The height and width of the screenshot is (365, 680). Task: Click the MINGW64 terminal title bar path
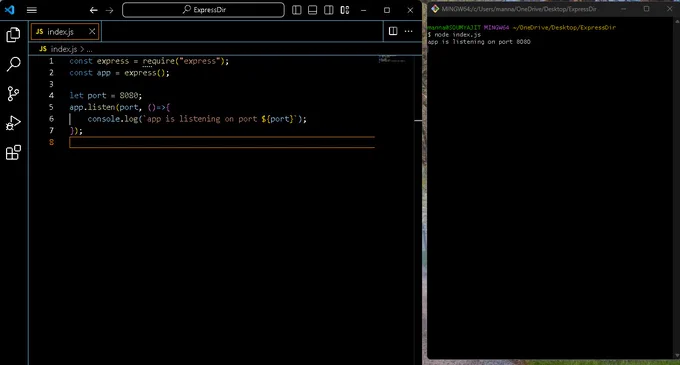coord(519,9)
